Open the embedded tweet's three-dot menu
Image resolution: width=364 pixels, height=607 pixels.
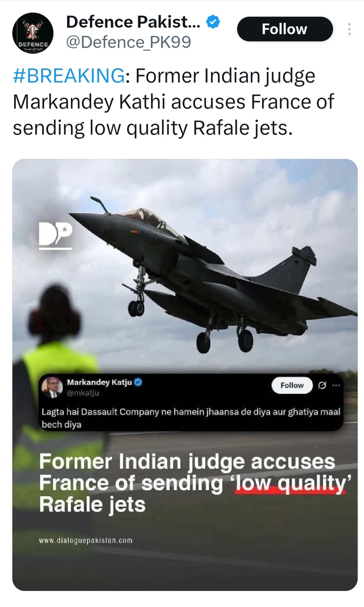(336, 385)
